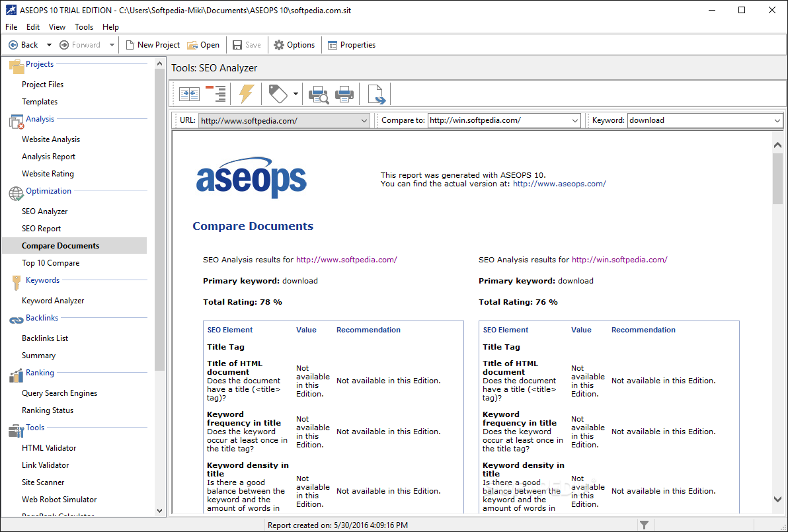
Task: Print the report using the printer icon
Action: coord(344,94)
